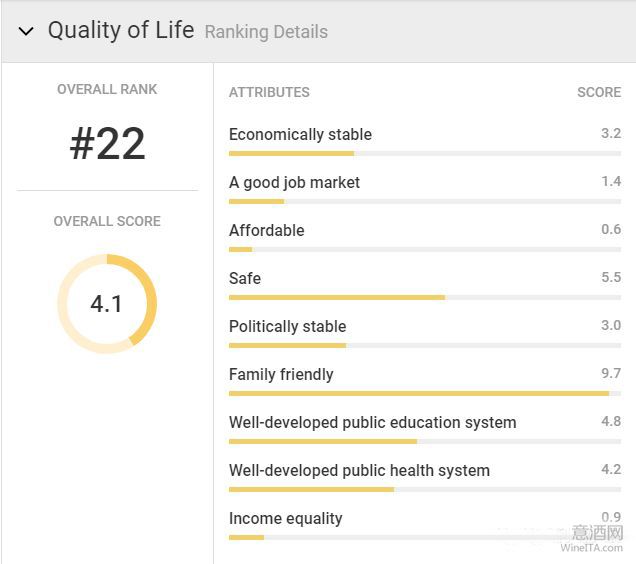Click the ATTRIBUTES column header
636x564 pixels.
pyautogui.click(x=269, y=93)
